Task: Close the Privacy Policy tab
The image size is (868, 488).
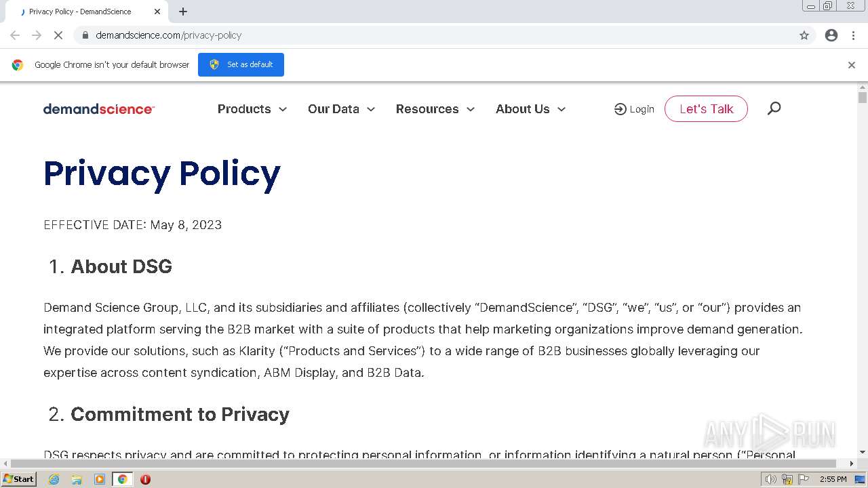Action: pyautogui.click(x=157, y=12)
